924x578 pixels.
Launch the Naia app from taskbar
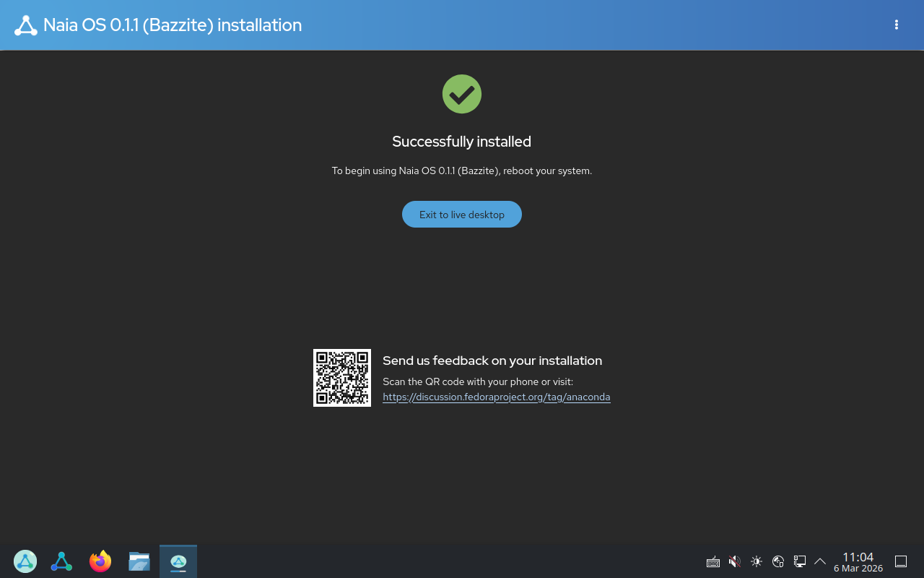click(x=61, y=561)
